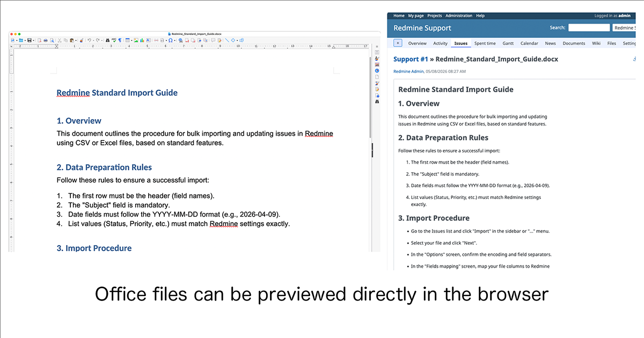Expand the Open file dropdown arrow

click(x=25, y=40)
